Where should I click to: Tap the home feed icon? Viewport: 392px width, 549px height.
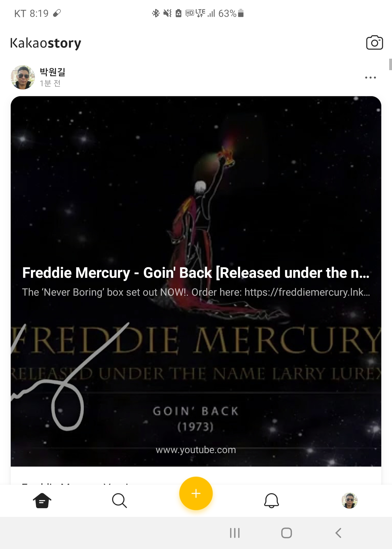42,501
